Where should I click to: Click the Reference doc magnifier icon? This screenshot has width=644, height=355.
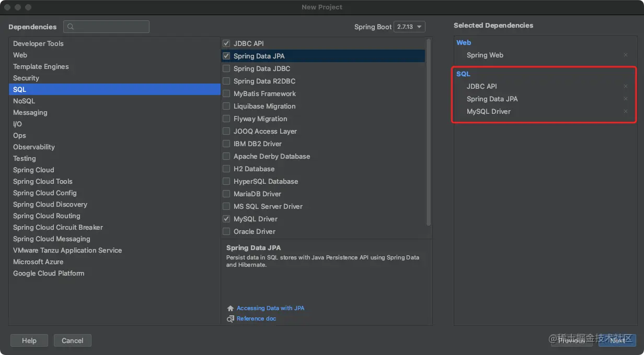[x=231, y=319]
